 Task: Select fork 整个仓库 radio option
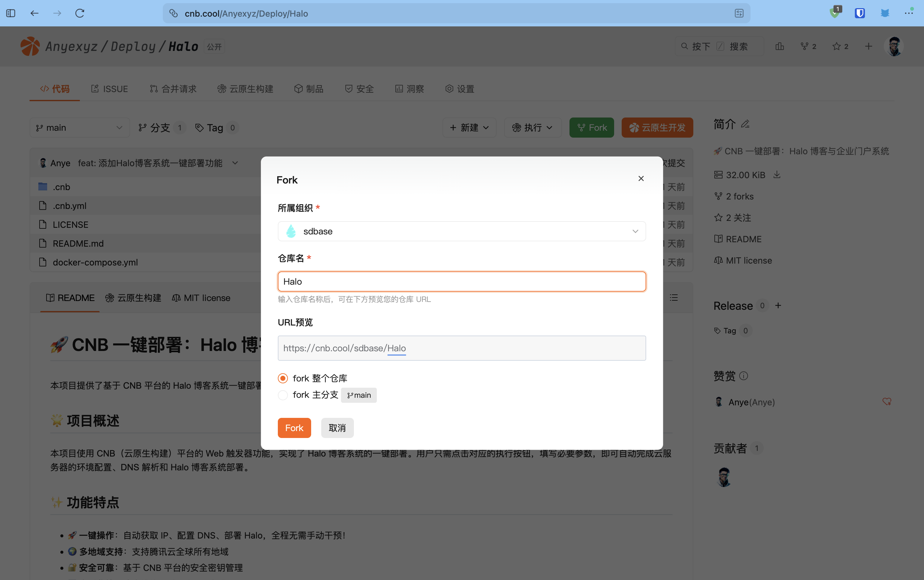[x=283, y=378]
